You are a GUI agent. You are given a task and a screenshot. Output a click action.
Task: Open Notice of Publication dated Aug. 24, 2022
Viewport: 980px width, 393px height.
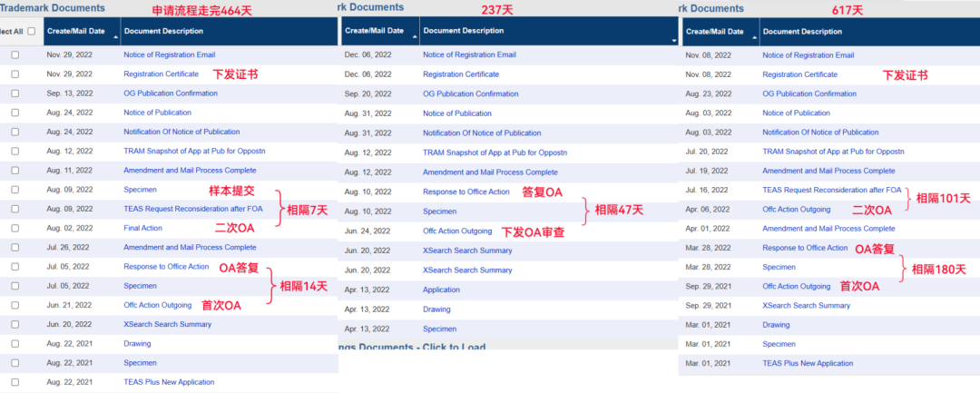click(x=158, y=113)
